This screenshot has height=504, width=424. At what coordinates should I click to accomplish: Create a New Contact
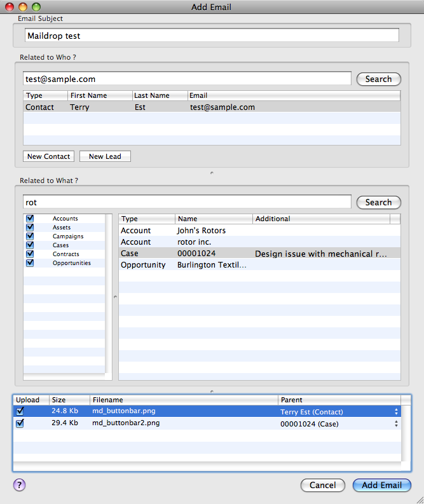tap(48, 156)
